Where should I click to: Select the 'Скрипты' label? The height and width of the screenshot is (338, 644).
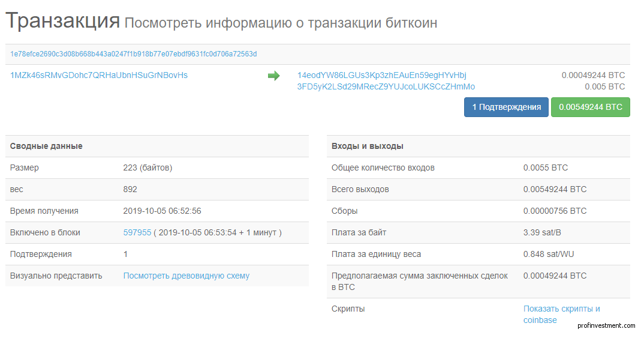tap(348, 309)
